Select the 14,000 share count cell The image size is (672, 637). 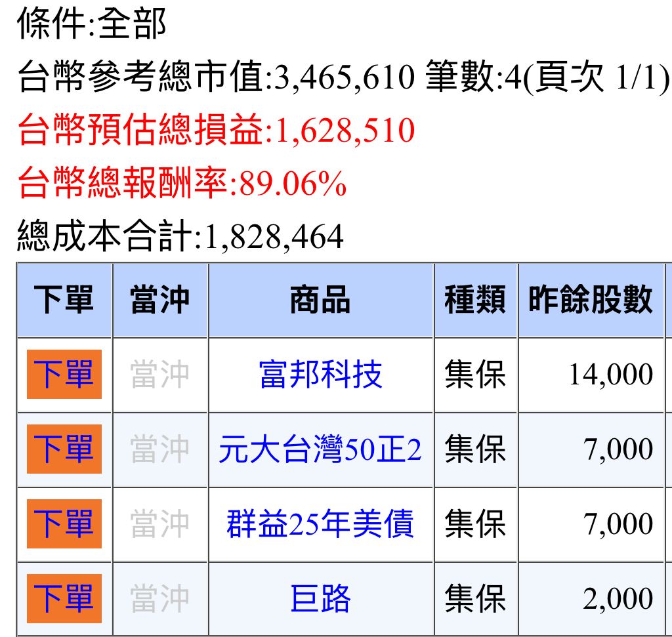pyautogui.click(x=610, y=375)
